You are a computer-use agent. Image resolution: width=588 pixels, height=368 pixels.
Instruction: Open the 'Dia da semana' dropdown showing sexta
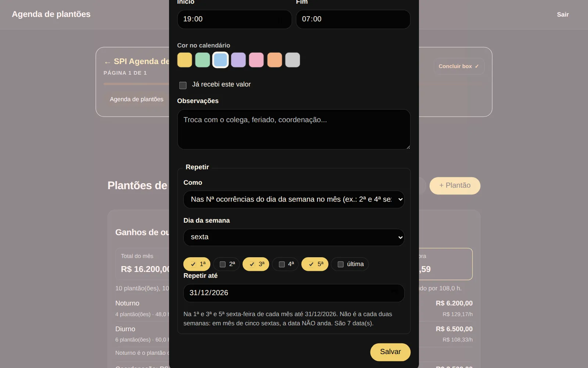[294, 237]
